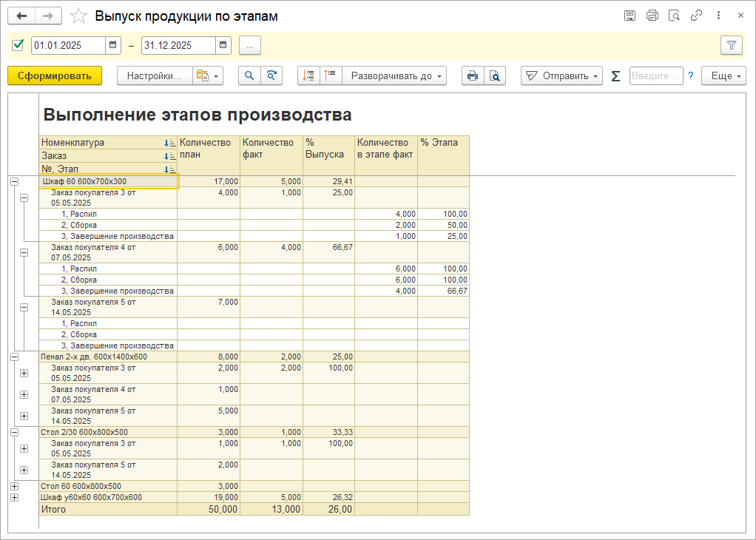The width and height of the screenshot is (756, 540).
Task: Expand Заказ покупателя 4 under Пенал group
Action: point(24,394)
